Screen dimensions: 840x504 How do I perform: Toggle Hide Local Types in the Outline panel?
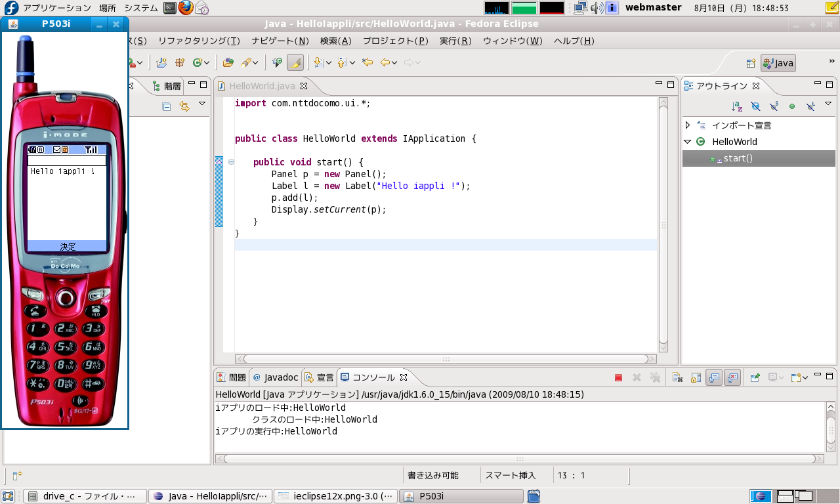coord(810,106)
